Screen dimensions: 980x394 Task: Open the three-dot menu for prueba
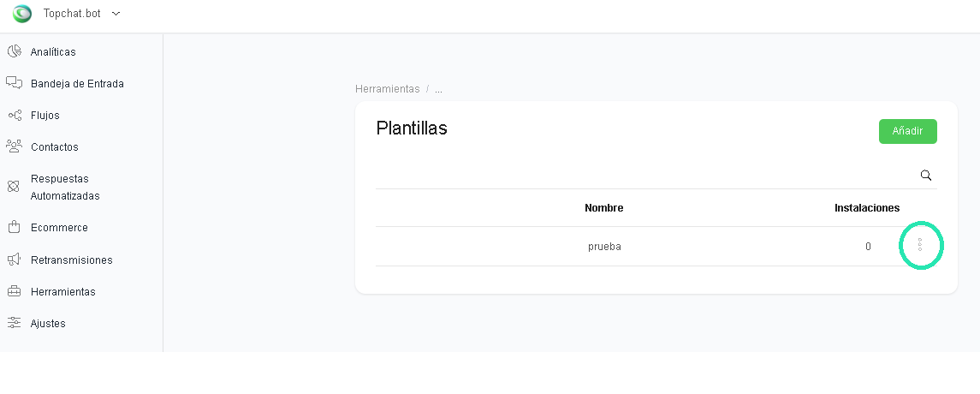pyautogui.click(x=920, y=245)
